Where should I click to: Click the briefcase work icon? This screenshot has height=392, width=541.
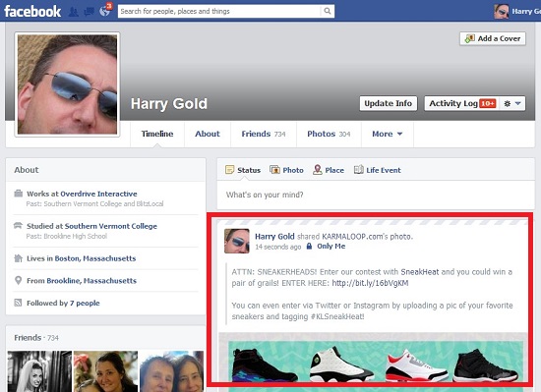(19, 194)
